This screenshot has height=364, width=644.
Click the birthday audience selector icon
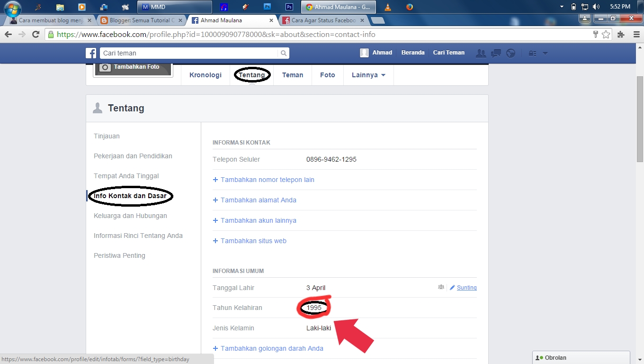tap(441, 287)
